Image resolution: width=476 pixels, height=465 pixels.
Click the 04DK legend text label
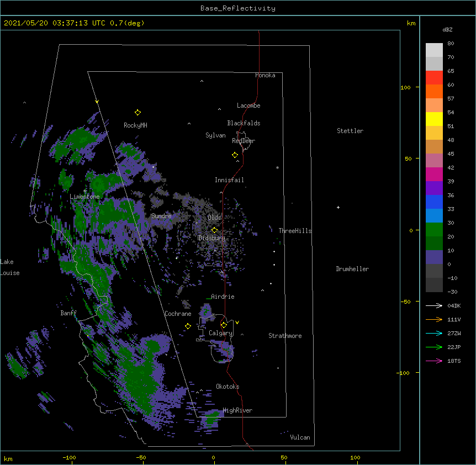[454, 305]
